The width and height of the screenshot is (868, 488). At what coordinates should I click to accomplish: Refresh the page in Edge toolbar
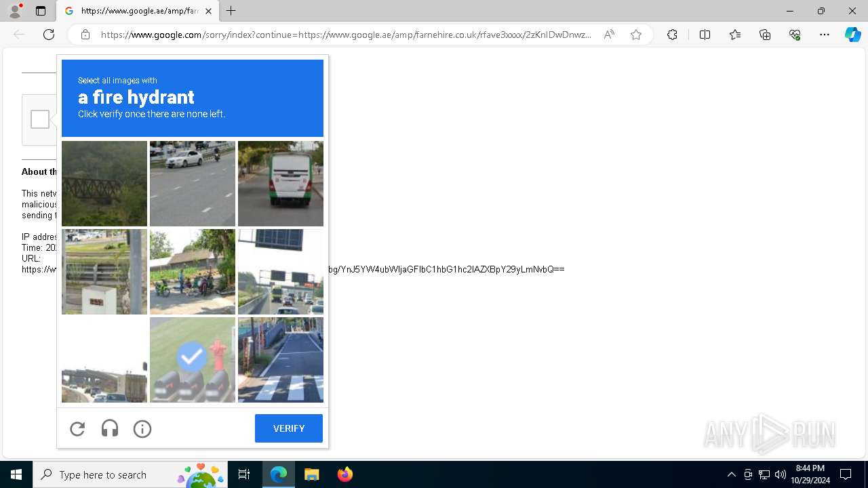49,35
